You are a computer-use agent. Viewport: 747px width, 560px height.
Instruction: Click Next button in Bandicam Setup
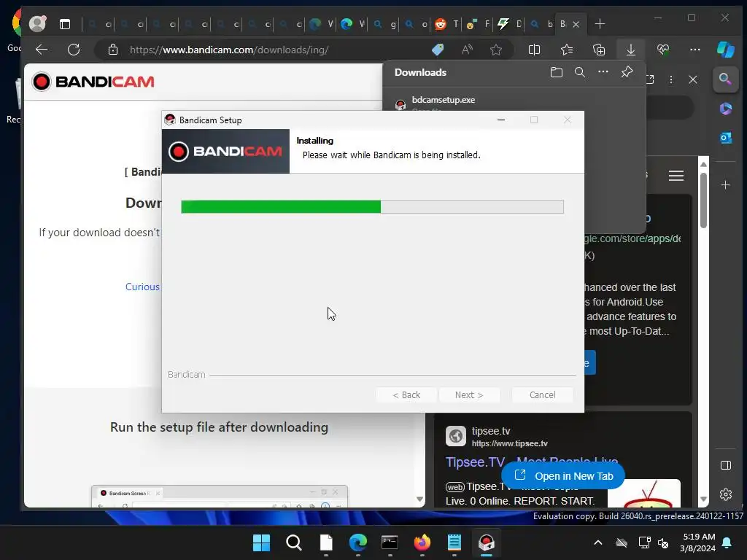click(469, 394)
